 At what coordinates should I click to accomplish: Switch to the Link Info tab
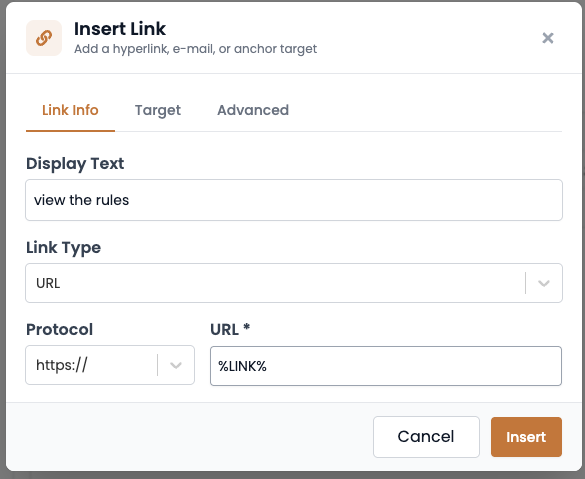click(x=70, y=110)
